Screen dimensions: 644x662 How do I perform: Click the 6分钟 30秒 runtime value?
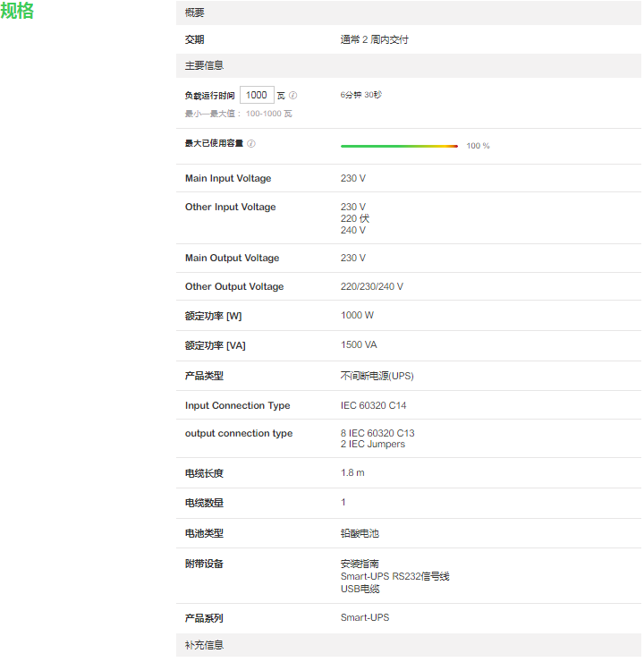(361, 95)
